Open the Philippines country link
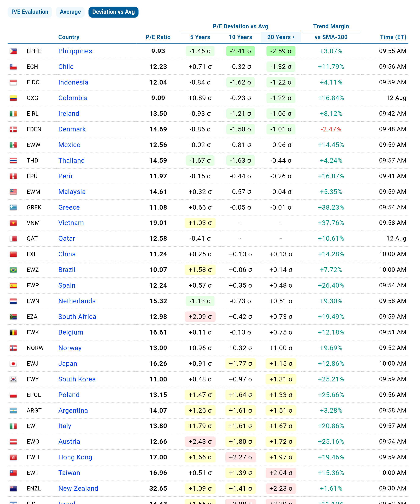This screenshot has height=504, width=420. (75, 51)
